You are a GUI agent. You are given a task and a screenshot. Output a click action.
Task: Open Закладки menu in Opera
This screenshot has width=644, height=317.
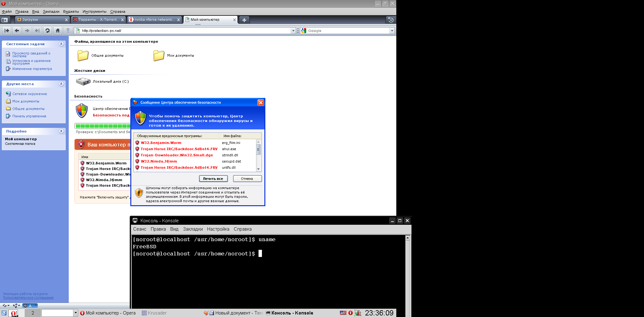(51, 11)
